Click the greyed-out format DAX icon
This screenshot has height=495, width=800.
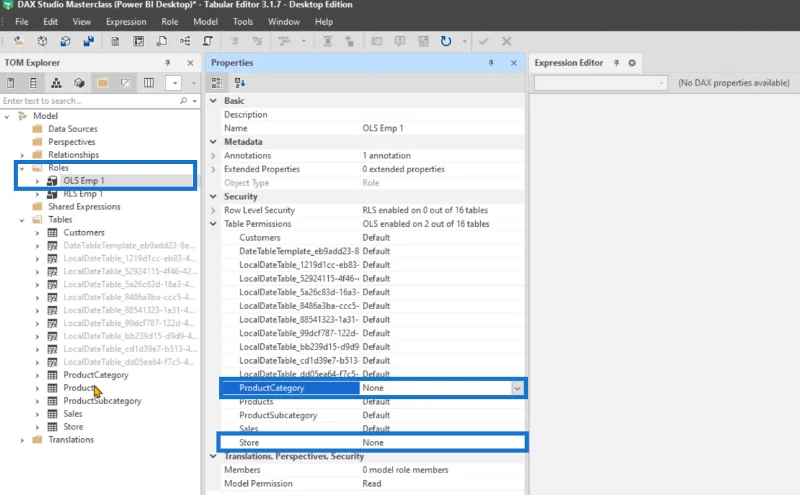tap(235, 41)
